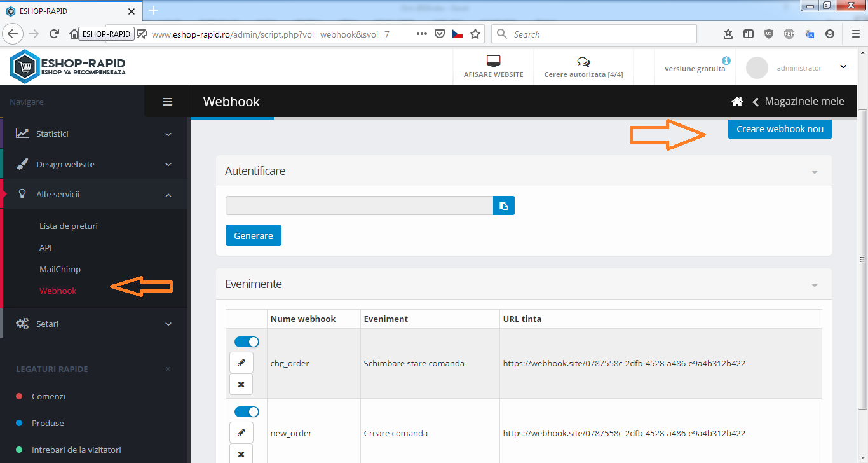Click the Afisare Website monitor icon

pos(494,61)
